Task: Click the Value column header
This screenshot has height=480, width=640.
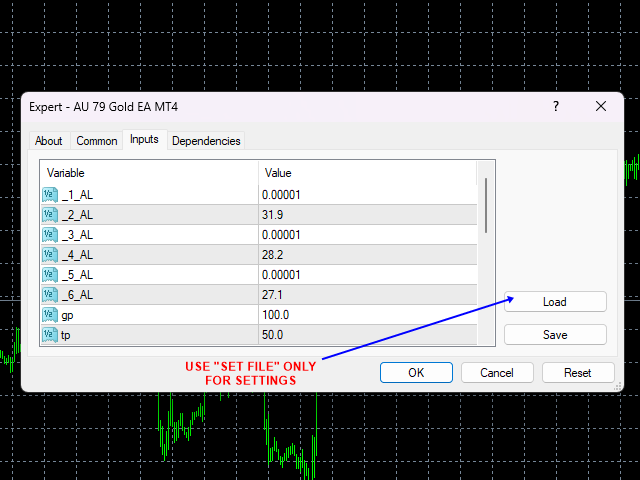Action: click(368, 173)
